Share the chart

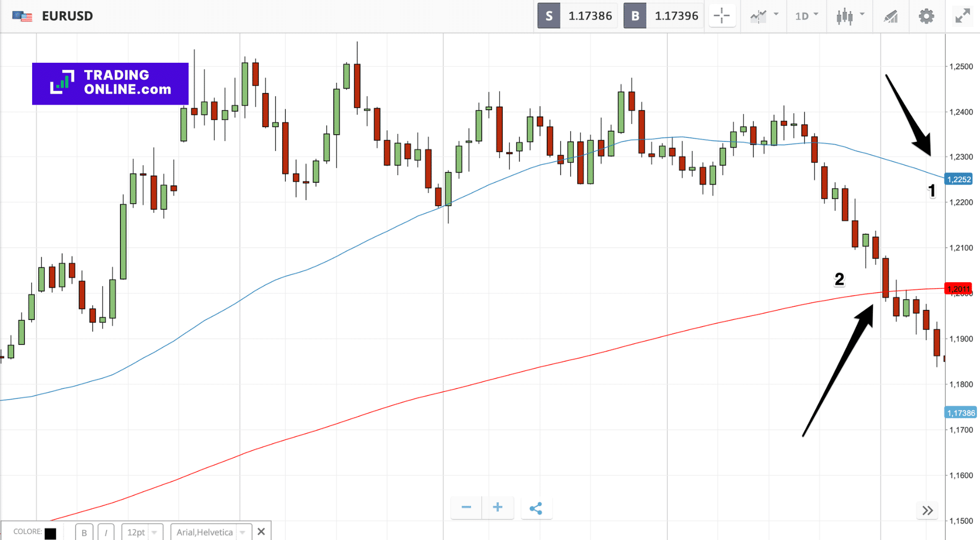pos(536,508)
